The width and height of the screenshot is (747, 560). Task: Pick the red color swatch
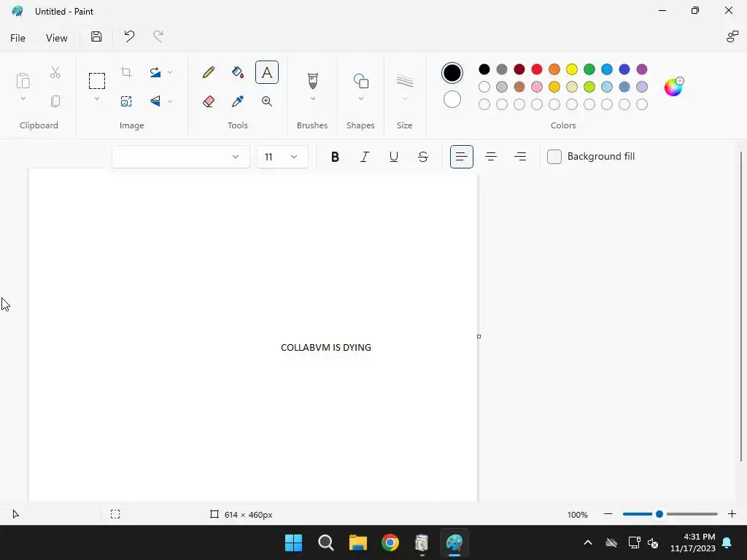(x=537, y=69)
